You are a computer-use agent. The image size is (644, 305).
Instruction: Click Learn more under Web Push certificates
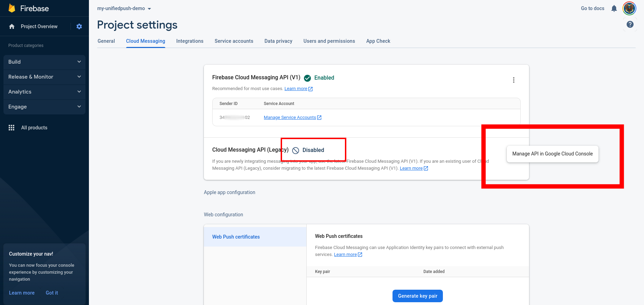point(345,255)
